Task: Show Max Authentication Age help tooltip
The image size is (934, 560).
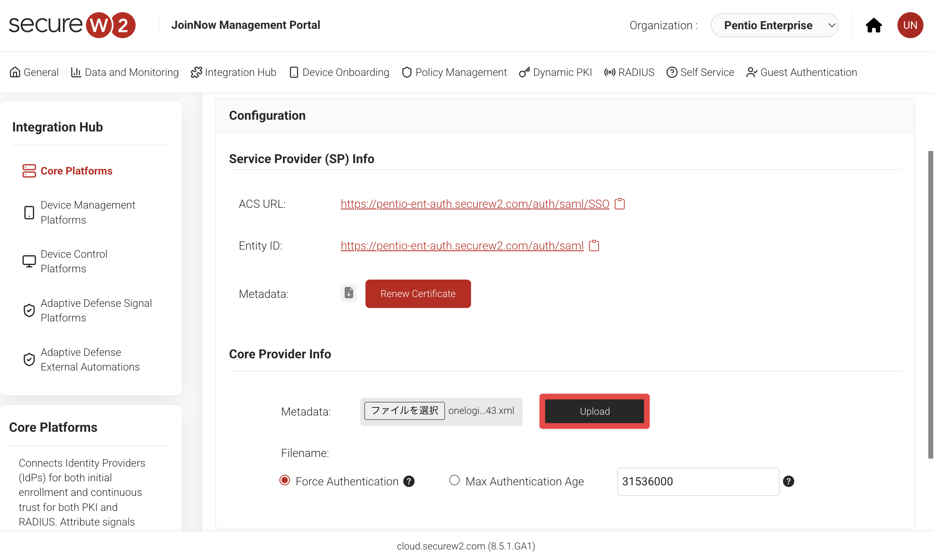Action: click(789, 481)
